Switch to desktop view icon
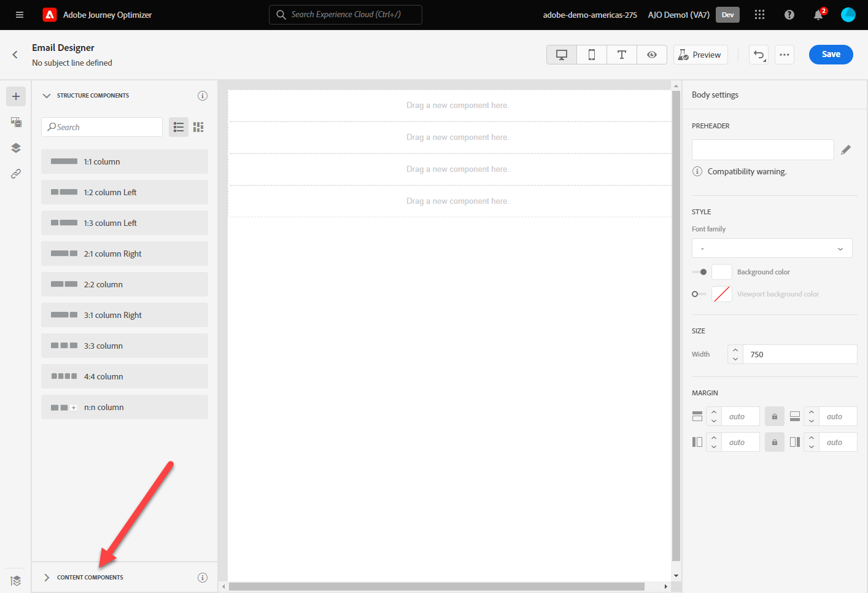 561,55
